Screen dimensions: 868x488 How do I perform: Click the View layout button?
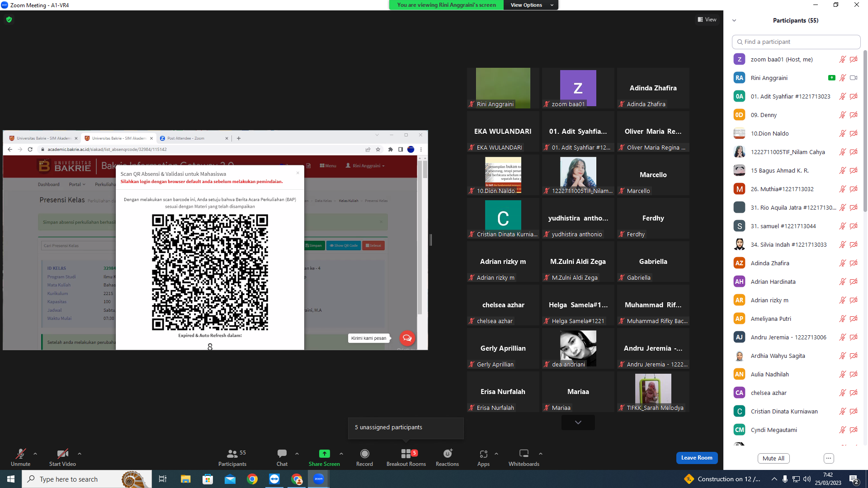tap(707, 19)
